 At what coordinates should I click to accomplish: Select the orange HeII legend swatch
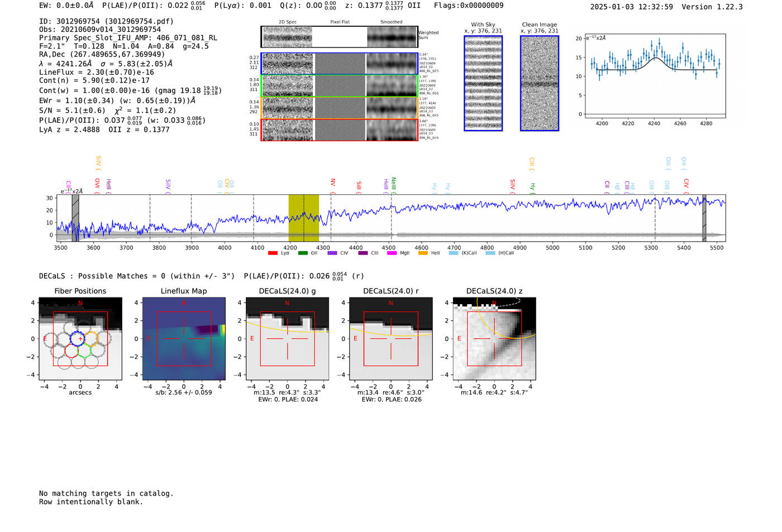423,253
